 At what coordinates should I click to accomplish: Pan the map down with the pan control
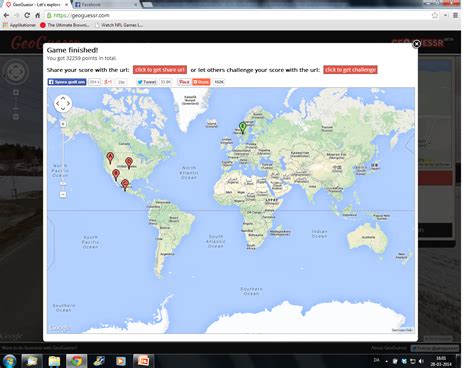(63, 109)
